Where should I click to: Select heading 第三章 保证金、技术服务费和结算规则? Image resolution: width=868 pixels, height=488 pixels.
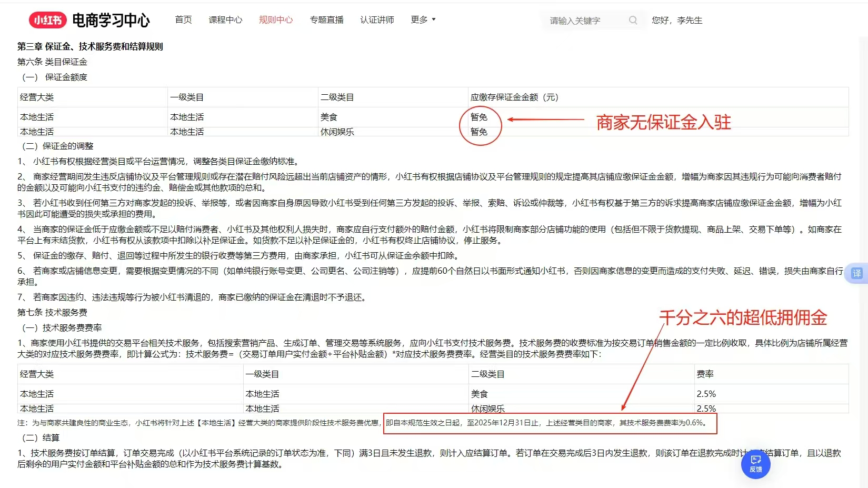pyautogui.click(x=90, y=46)
